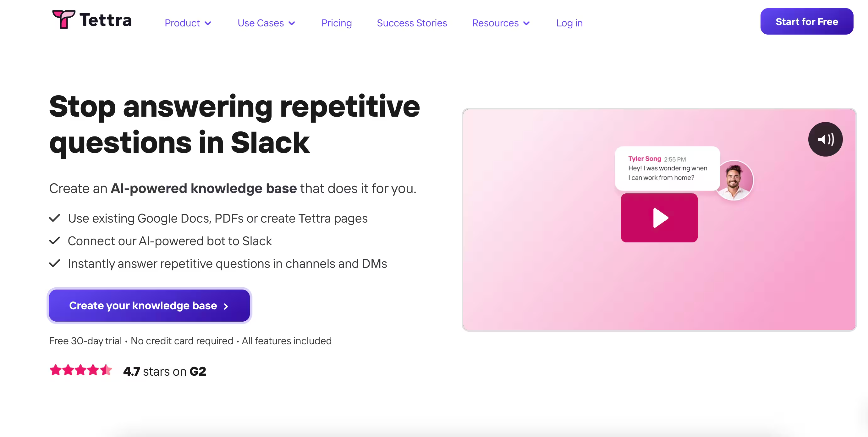Click the Log in link
This screenshot has height=437, width=868.
569,23
